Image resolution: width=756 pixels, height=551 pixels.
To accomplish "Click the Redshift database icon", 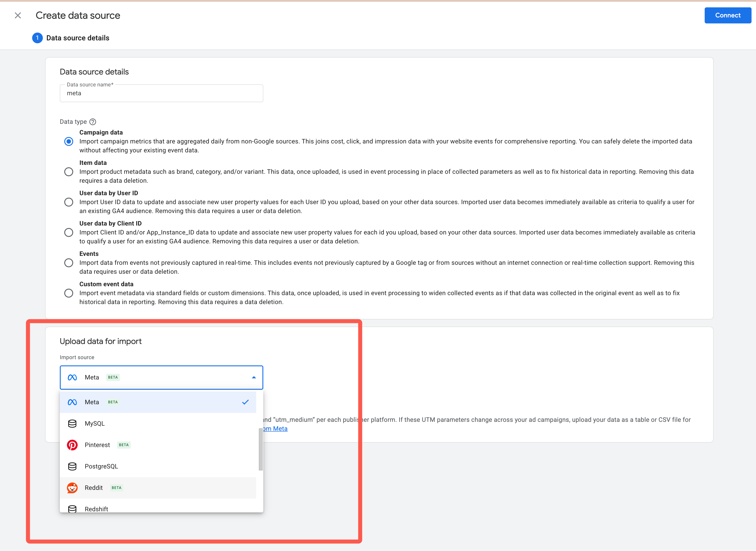I will click(72, 509).
